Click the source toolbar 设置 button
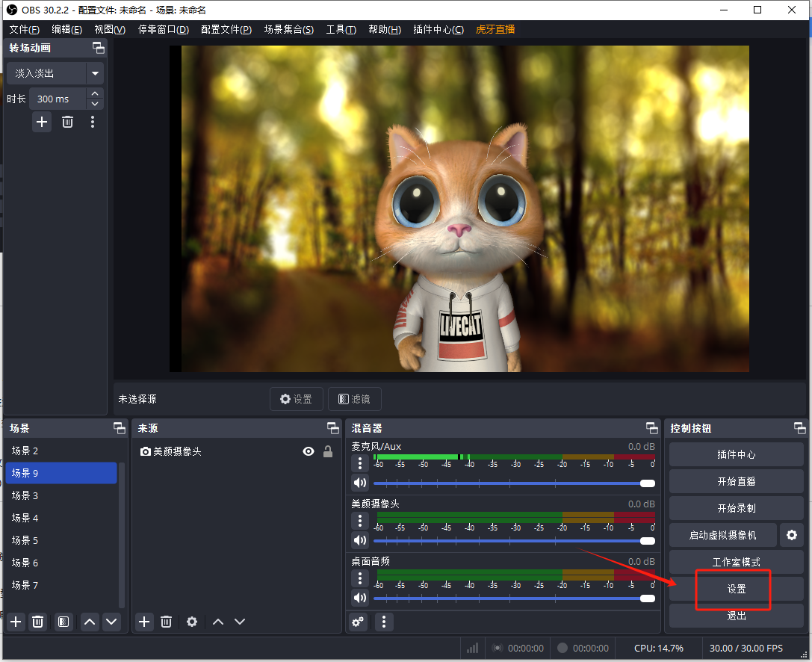812x662 pixels. [297, 399]
